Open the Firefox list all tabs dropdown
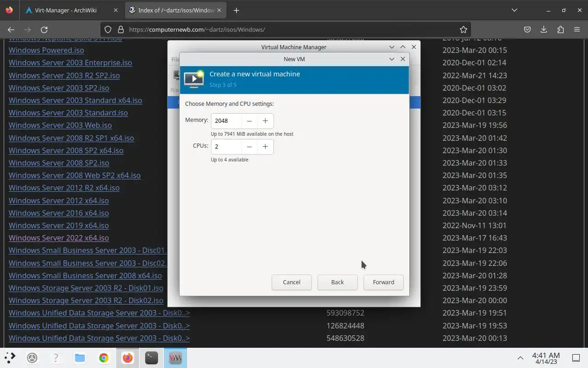The height and width of the screenshot is (368, 588). point(514,10)
